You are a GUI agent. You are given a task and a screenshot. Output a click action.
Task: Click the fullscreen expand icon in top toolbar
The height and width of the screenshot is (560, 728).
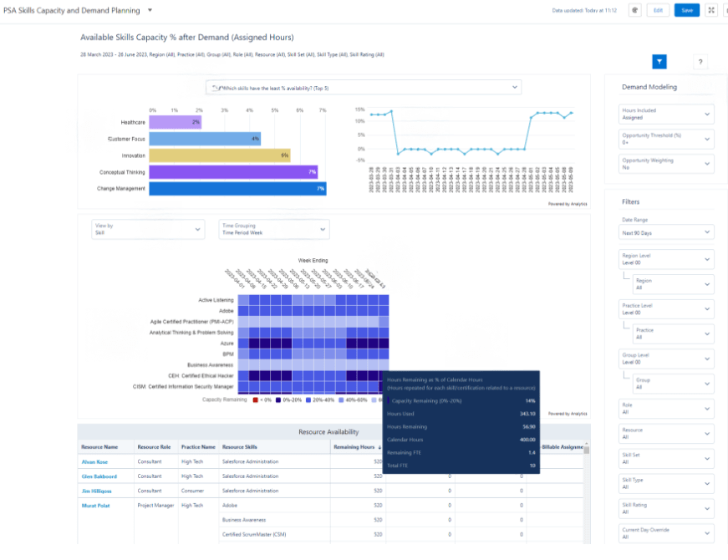pyautogui.click(x=711, y=9)
